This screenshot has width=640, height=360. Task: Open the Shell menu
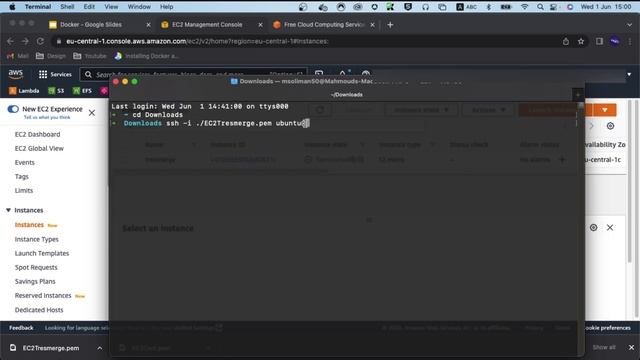67,7
